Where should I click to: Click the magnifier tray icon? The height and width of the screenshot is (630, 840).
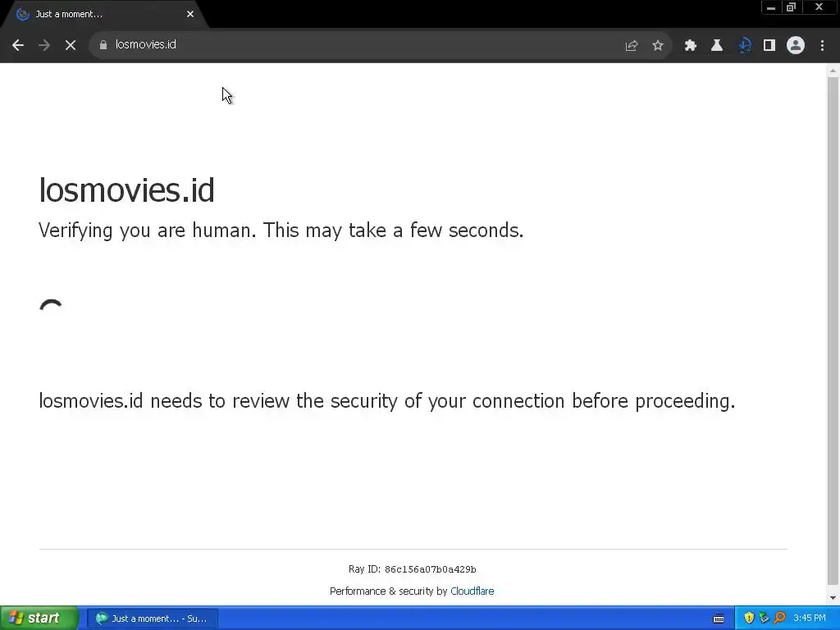coord(779,619)
